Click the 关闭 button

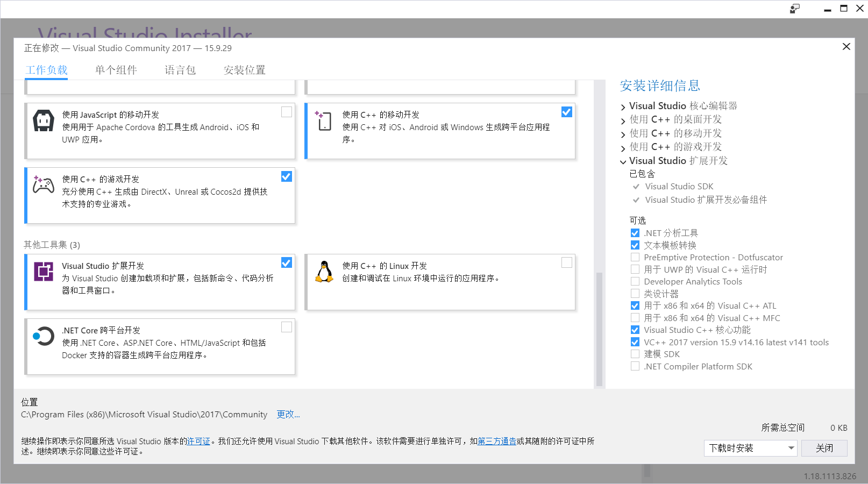point(824,448)
